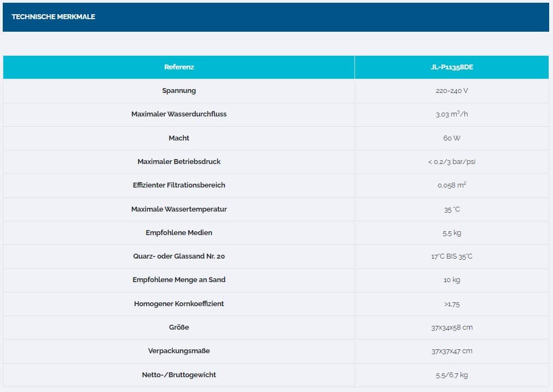Viewport: 553px width, 392px height.
Task: Click the 5,5/6,7 kg weight value
Action: [451, 375]
